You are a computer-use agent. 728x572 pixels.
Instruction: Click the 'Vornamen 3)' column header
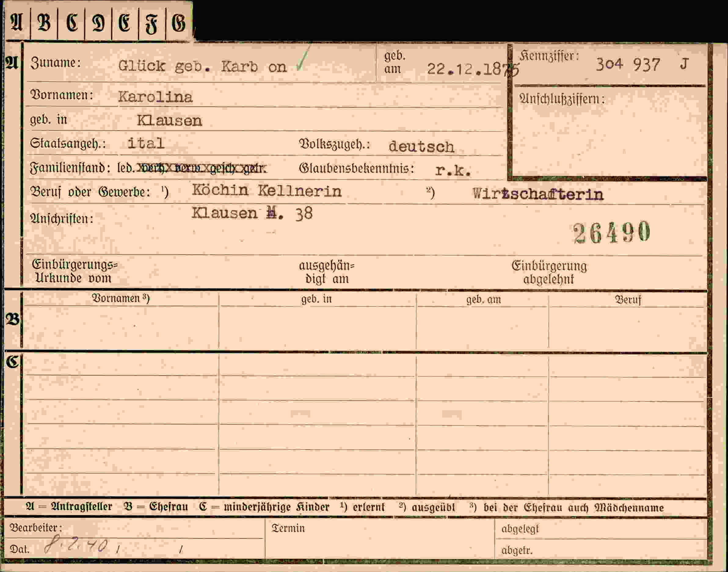[121, 298]
